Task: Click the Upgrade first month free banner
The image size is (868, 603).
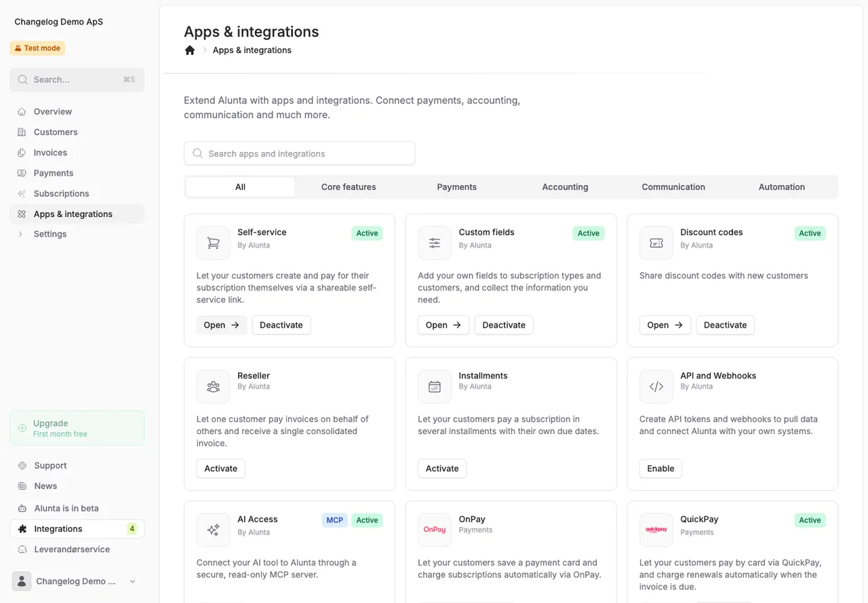Action: [77, 428]
